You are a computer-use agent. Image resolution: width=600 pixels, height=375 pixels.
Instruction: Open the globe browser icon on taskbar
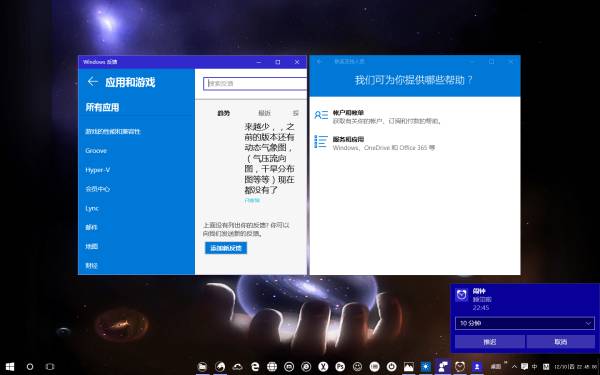[272, 367]
